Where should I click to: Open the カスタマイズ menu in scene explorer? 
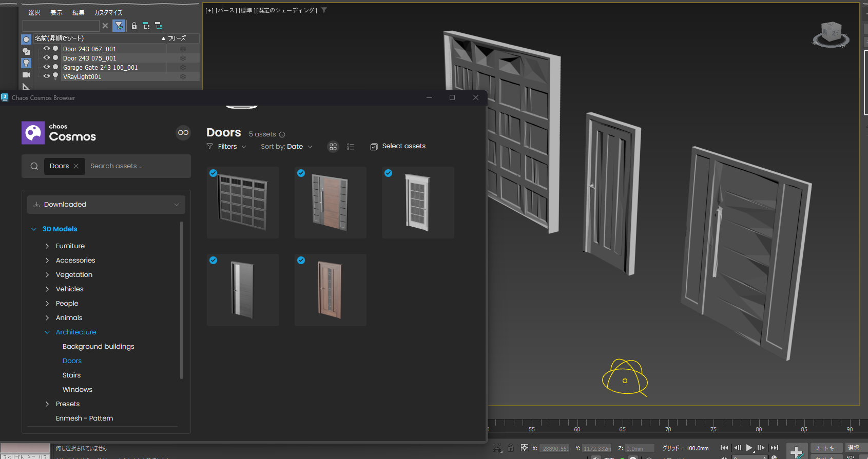tap(108, 12)
